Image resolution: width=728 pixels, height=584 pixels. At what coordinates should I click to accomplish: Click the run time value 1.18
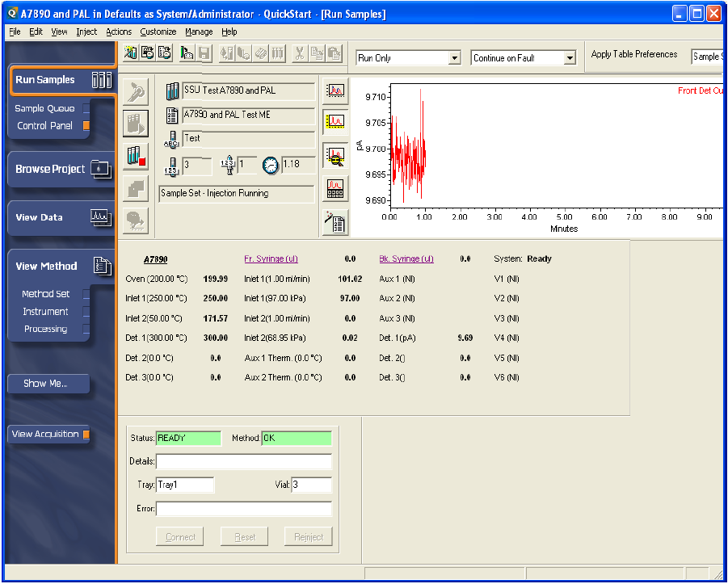point(292,164)
